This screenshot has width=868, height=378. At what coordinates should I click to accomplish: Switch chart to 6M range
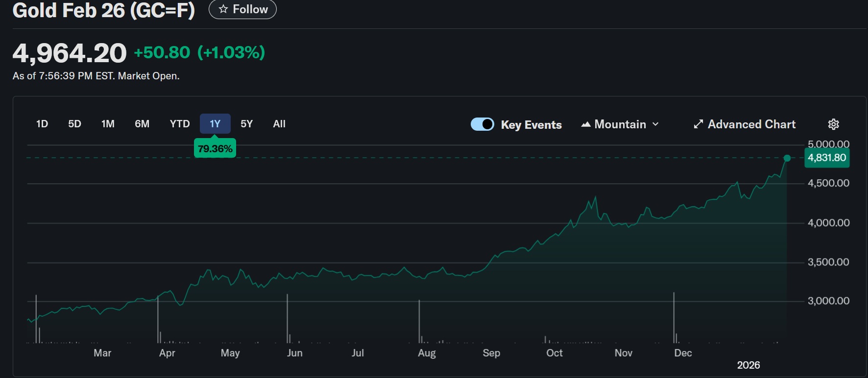tap(142, 124)
